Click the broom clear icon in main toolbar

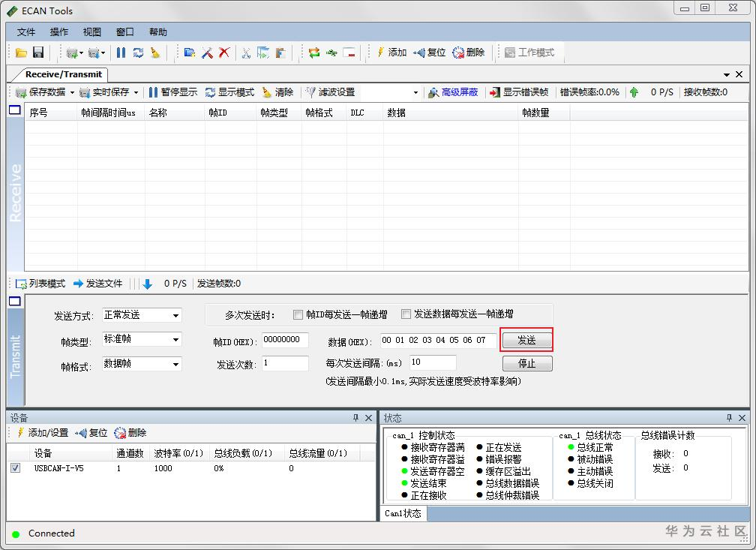tap(155, 52)
